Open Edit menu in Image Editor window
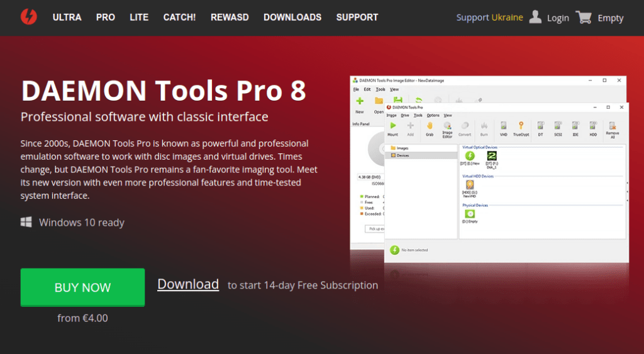644x354 pixels. pyautogui.click(x=367, y=89)
